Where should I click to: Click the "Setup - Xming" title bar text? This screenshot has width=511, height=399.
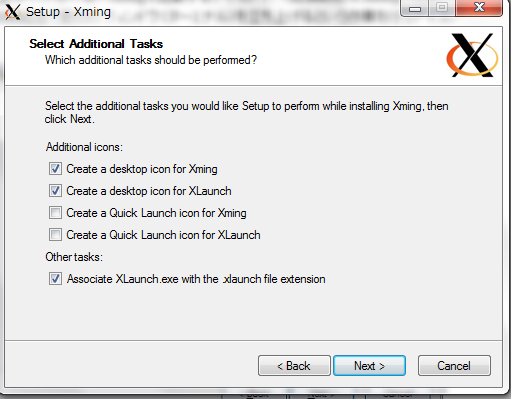coord(68,12)
